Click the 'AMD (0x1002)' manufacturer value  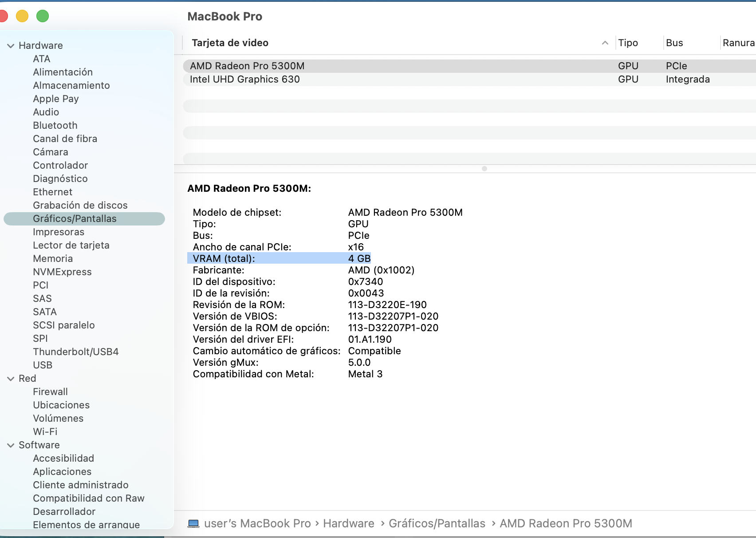[381, 270]
